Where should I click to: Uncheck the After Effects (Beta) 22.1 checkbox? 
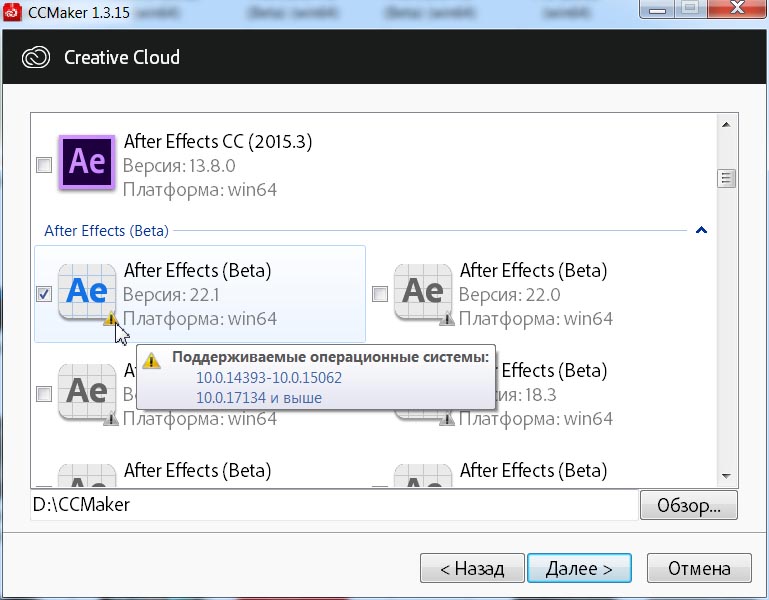point(44,294)
